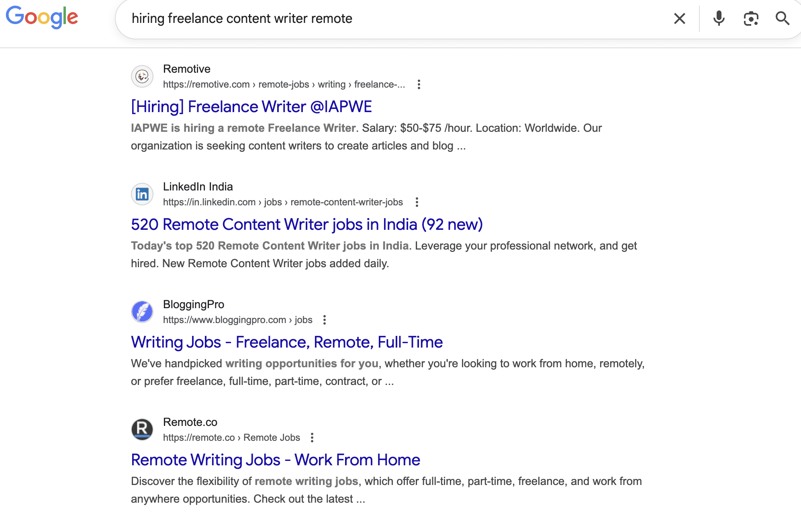Click the Google logo
This screenshot has width=801, height=532.
point(42,17)
